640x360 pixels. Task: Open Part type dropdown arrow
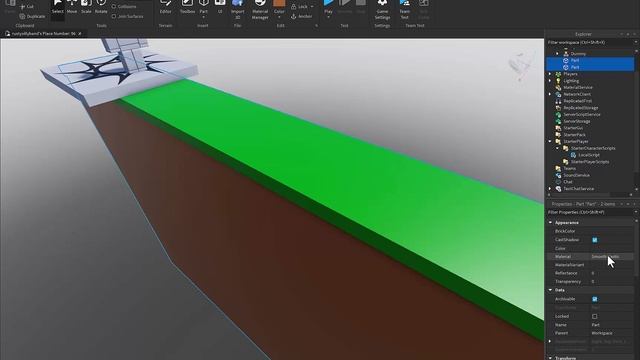point(203,18)
